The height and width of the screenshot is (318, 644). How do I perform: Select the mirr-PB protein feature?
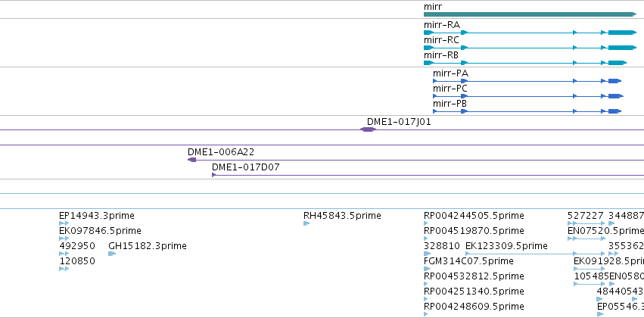click(x=527, y=111)
